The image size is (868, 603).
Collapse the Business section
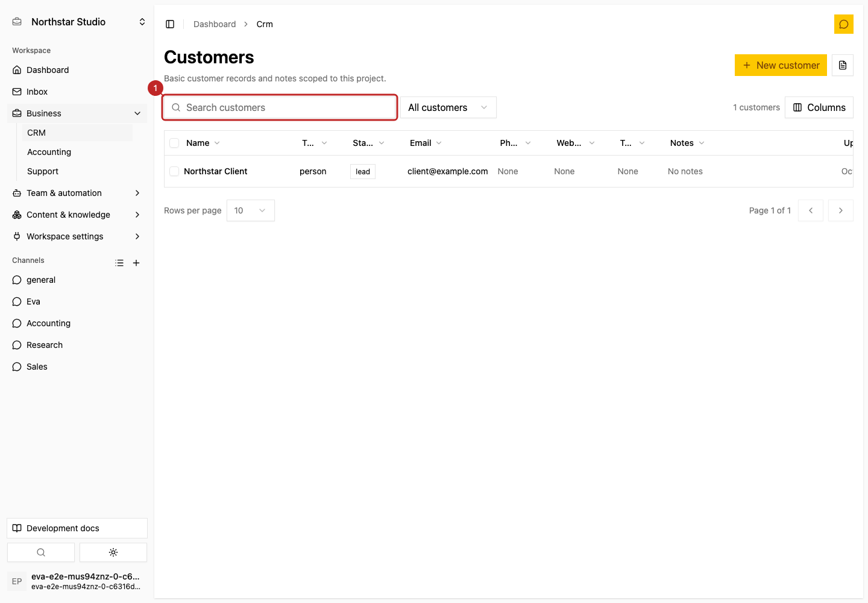coord(77,113)
